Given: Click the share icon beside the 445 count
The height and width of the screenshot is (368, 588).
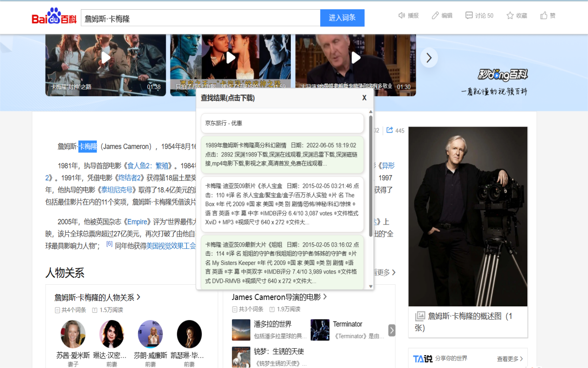Looking at the screenshot, I should pyautogui.click(x=389, y=130).
